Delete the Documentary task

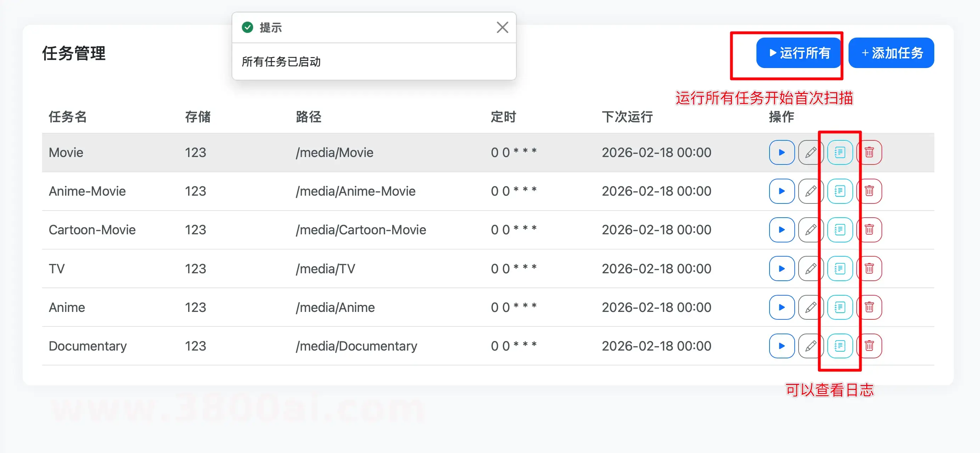tap(869, 346)
